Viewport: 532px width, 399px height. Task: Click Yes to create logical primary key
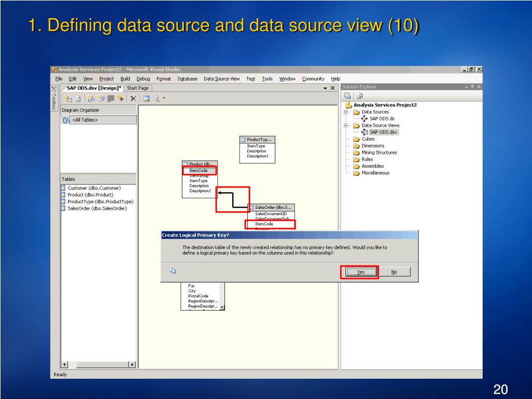[x=361, y=272]
